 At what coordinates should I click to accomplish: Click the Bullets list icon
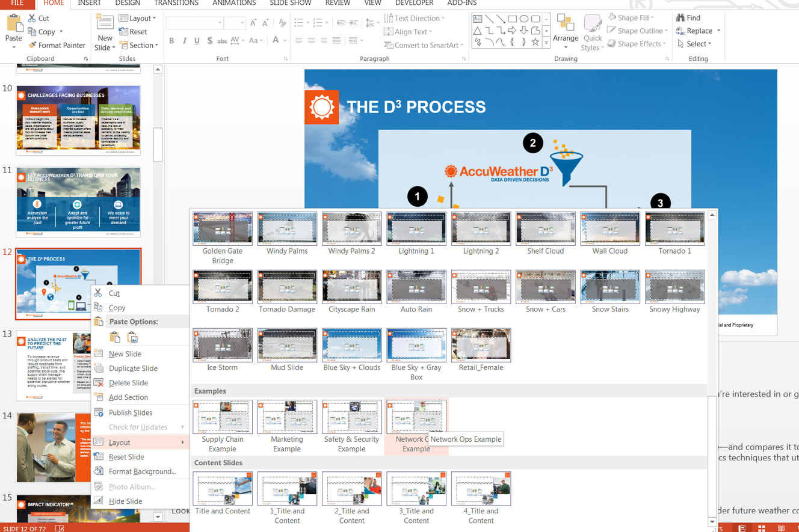[299, 23]
